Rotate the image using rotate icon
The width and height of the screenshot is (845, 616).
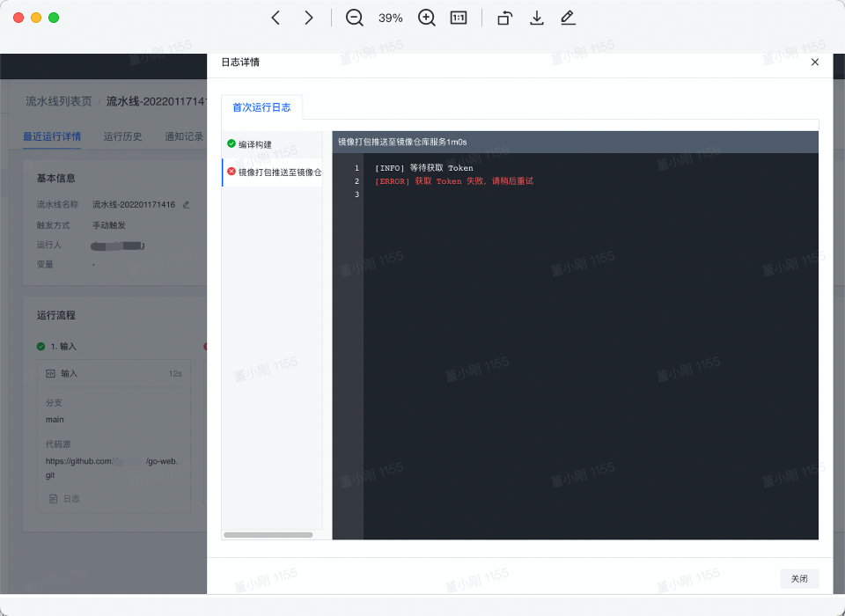504,18
